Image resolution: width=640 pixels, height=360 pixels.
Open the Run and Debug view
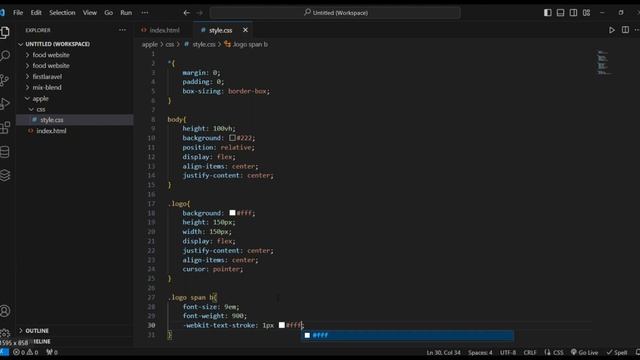coord(5,104)
